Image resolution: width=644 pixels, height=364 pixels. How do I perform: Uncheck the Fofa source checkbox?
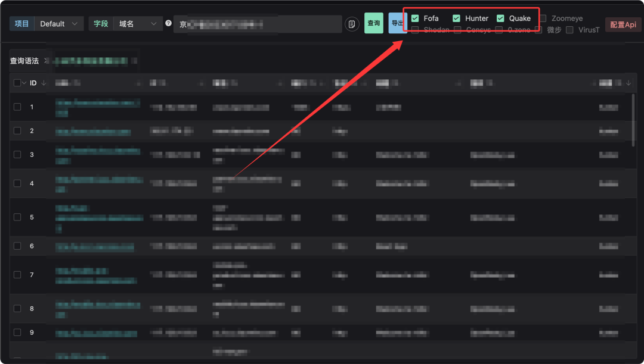(415, 18)
